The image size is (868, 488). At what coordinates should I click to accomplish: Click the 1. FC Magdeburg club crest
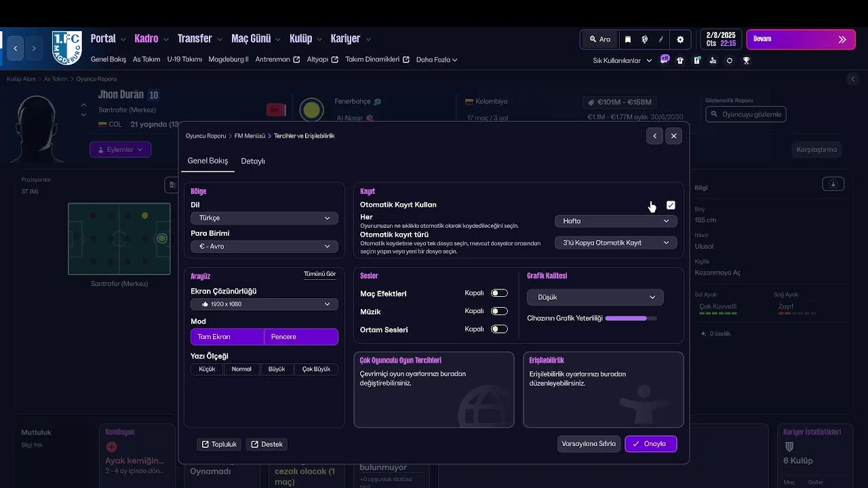click(67, 47)
